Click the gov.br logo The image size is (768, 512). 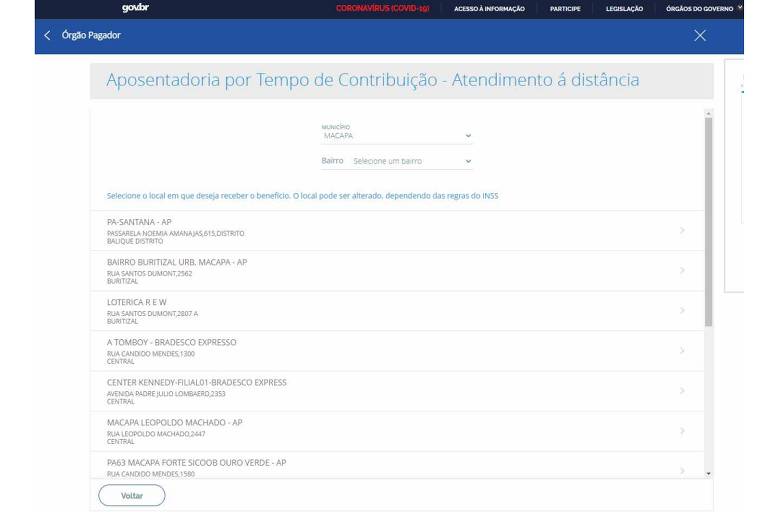pos(135,7)
